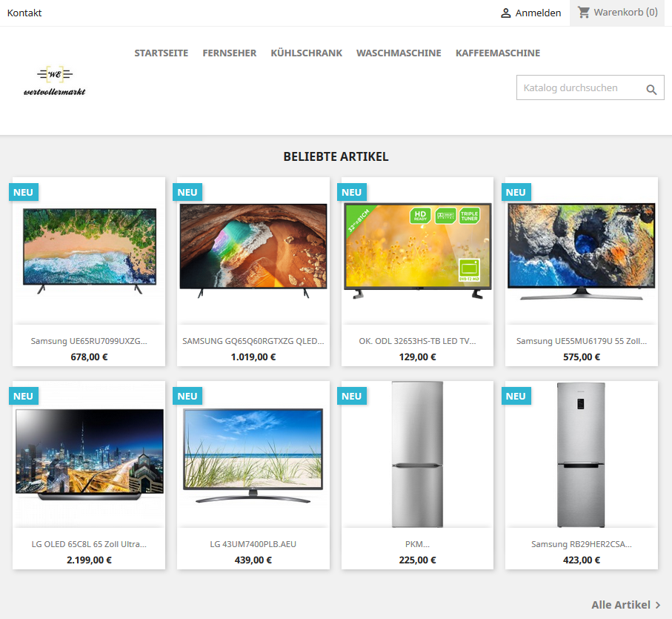The width and height of the screenshot is (672, 619).
Task: Click NEU badge on LG 43UM7400PLB.AEU card
Action: click(x=187, y=396)
